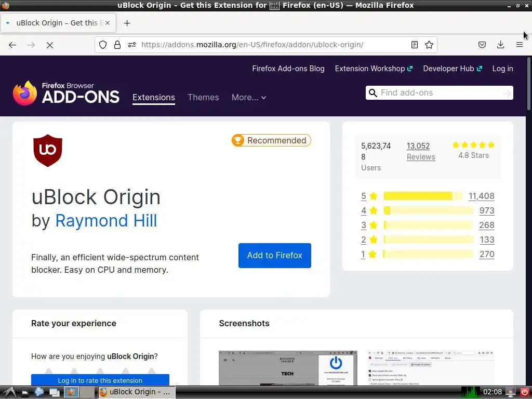
Task: Click the search magnifier icon
Action: 373,93
